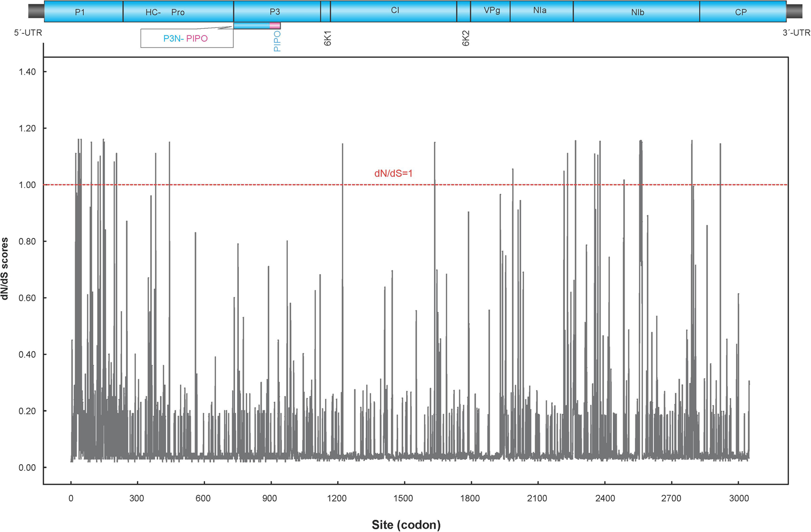Select the CP segment
The width and height of the screenshot is (811, 532).
(x=743, y=11)
